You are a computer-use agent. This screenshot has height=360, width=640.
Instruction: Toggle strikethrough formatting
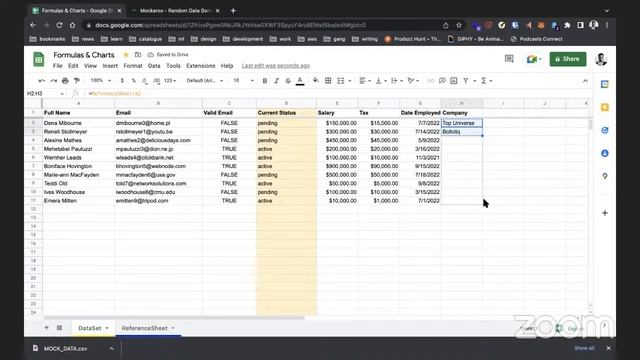(288, 81)
